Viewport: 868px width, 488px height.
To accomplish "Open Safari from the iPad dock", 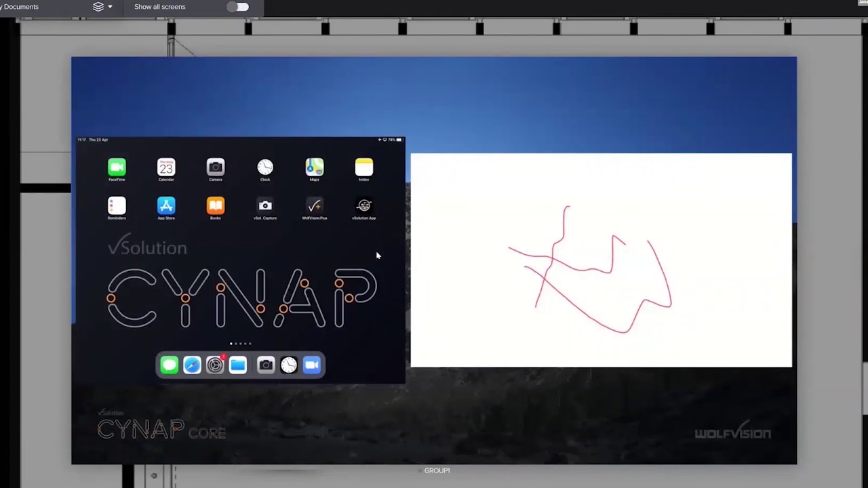I will point(193,365).
